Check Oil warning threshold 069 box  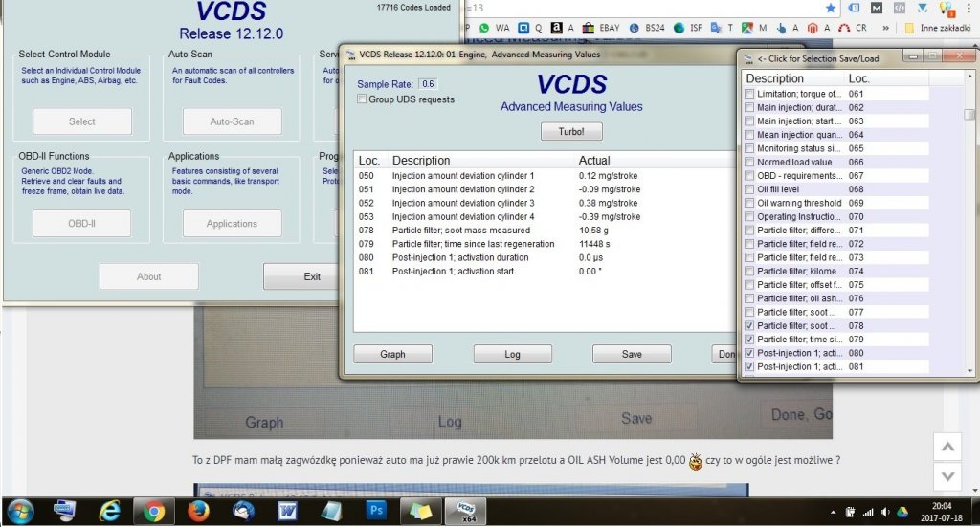click(749, 203)
